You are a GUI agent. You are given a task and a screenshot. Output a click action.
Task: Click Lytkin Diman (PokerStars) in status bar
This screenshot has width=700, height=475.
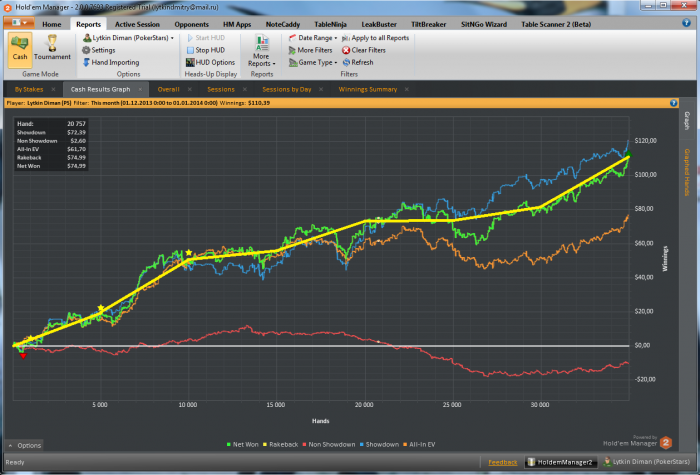click(646, 462)
